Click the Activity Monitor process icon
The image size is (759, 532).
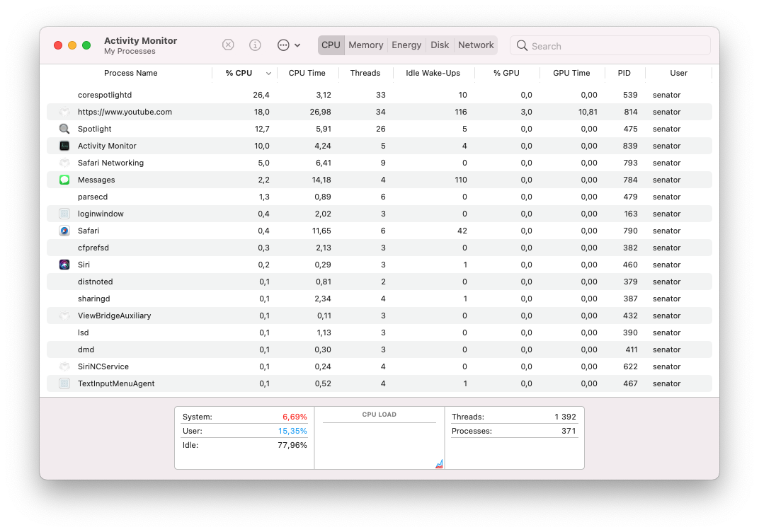click(x=64, y=146)
